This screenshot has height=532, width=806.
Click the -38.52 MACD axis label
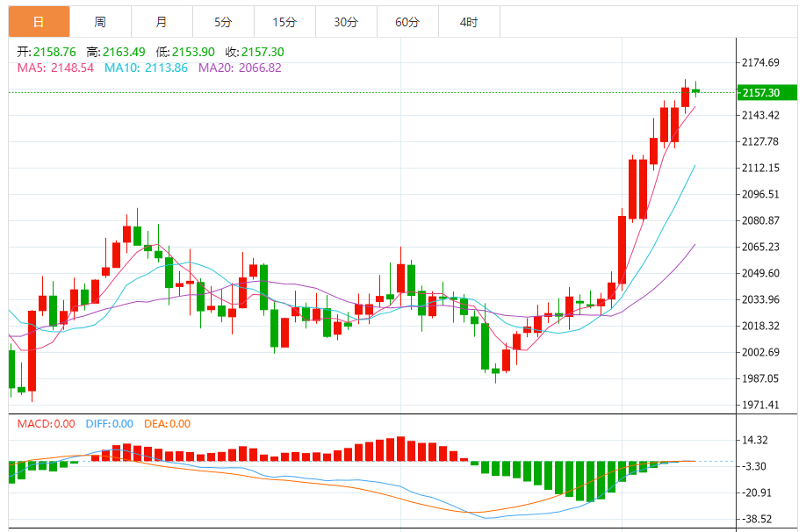(756, 519)
